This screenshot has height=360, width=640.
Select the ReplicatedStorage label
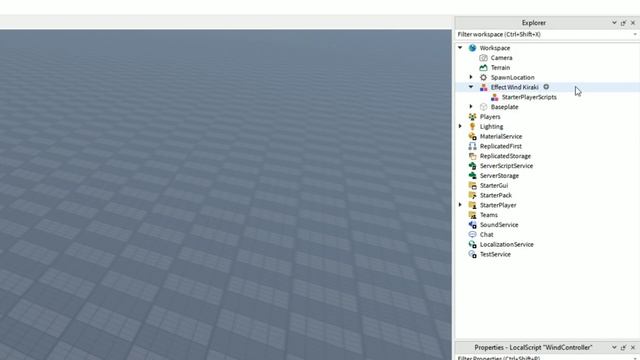click(505, 156)
